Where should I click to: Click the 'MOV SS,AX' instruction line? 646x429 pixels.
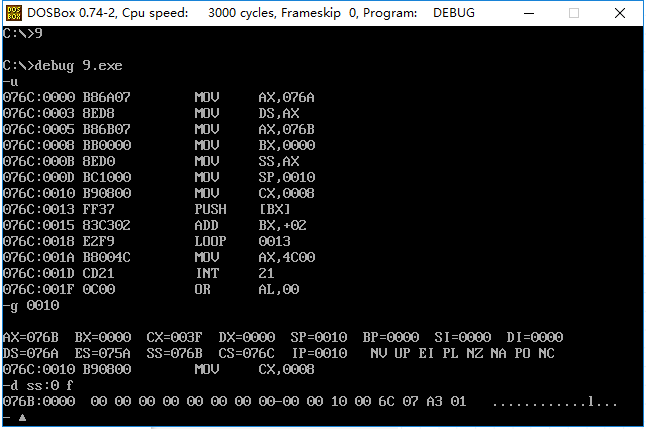click(x=151, y=161)
